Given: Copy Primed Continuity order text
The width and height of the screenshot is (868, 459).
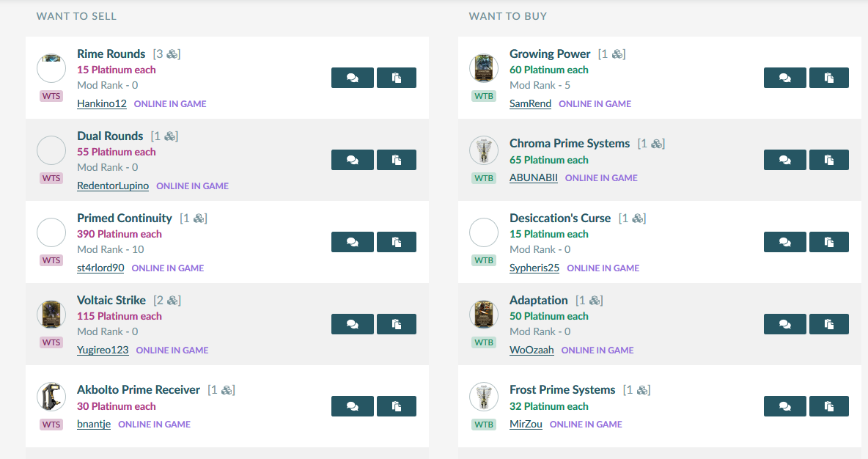Looking at the screenshot, I should 397,242.
